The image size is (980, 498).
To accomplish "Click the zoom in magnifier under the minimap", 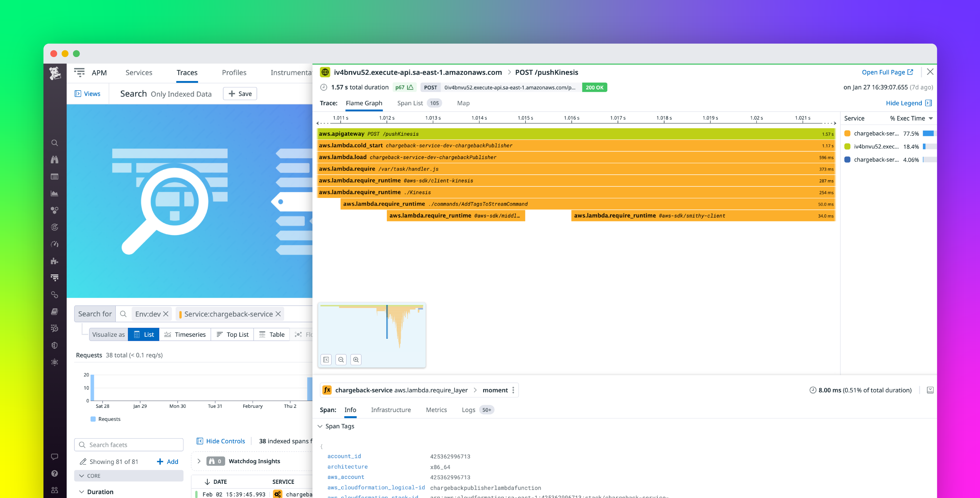I will [356, 359].
